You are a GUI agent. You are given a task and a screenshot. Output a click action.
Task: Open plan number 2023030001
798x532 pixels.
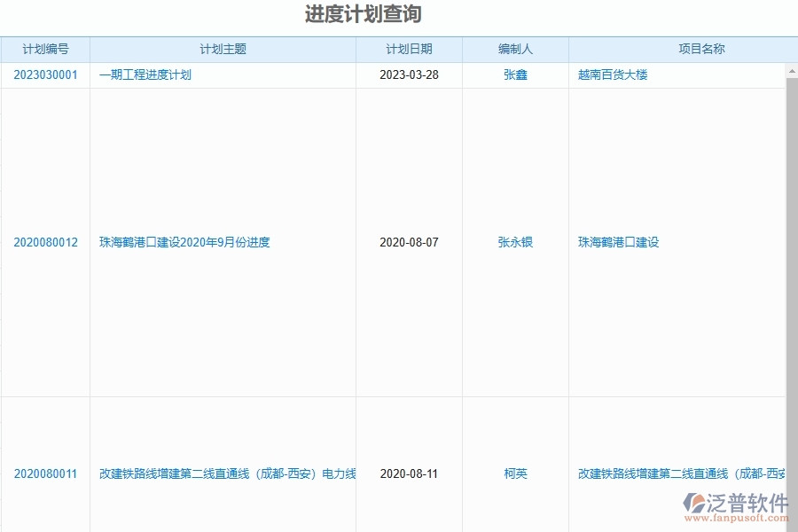click(43, 75)
